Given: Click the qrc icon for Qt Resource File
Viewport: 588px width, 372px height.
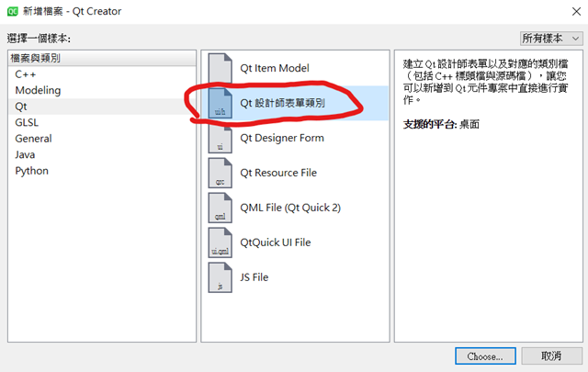Looking at the screenshot, I should (x=220, y=173).
